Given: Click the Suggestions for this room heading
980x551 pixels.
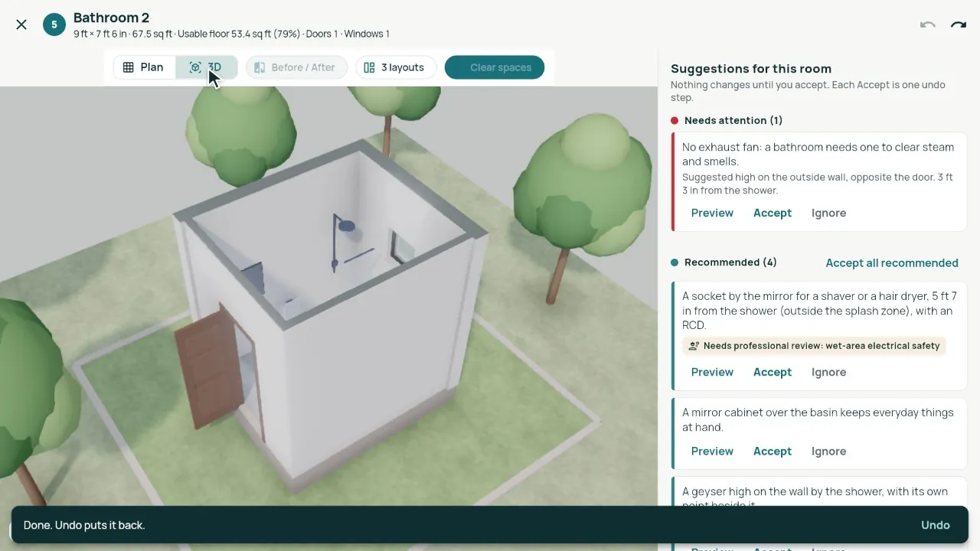Looking at the screenshot, I should pyautogui.click(x=751, y=68).
